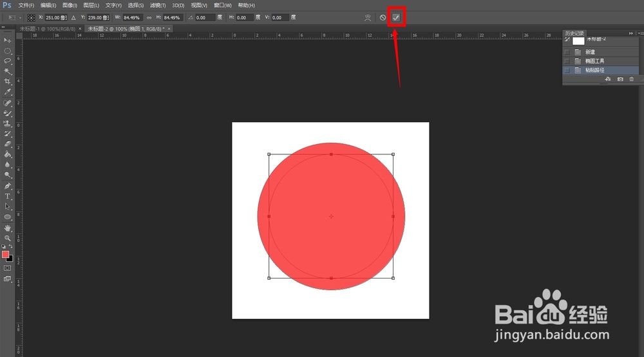Image resolution: width=644 pixels, height=357 pixels.
Task: Create a new snapshot in History
Action: (620, 79)
